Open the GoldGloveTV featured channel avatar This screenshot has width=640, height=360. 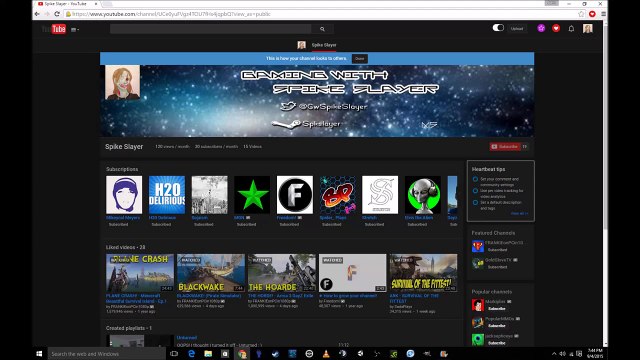pyautogui.click(x=478, y=263)
